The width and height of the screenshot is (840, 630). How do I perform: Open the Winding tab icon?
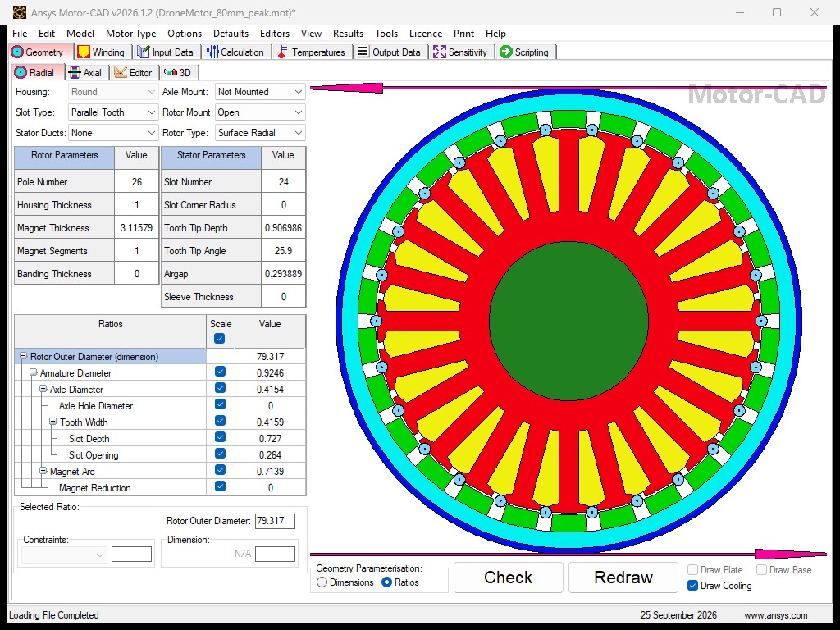(84, 52)
